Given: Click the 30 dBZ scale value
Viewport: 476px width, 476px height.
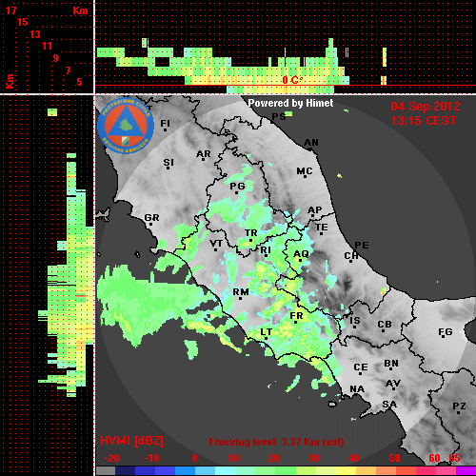Looking at the screenshot, I should (313, 458).
